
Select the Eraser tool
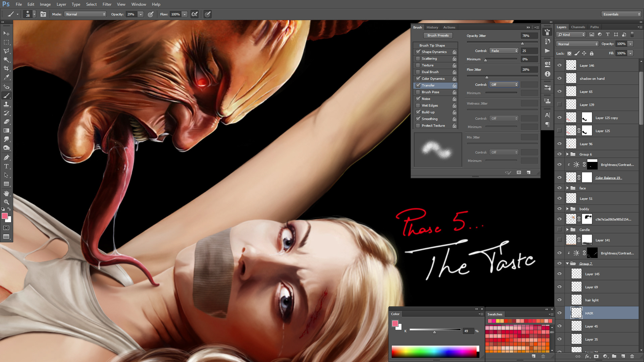coord(6,122)
